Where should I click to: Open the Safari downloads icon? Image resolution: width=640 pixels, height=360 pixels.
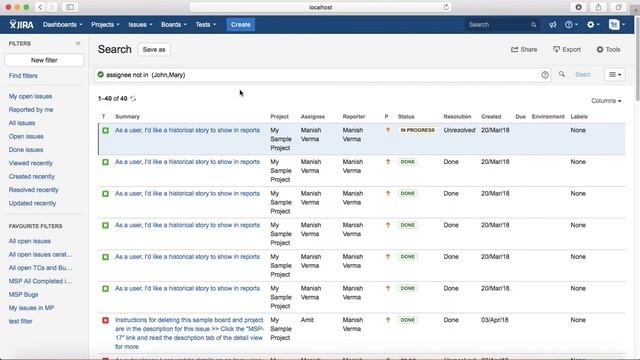pos(578,7)
